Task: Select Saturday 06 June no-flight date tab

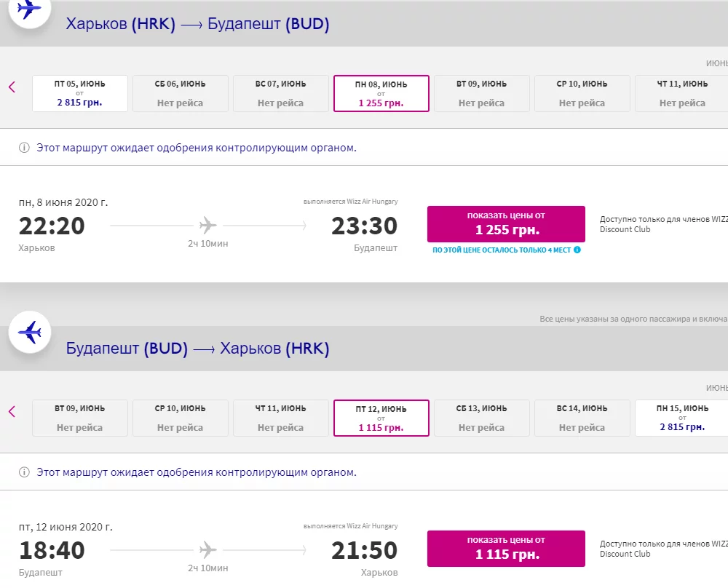Action: click(181, 93)
